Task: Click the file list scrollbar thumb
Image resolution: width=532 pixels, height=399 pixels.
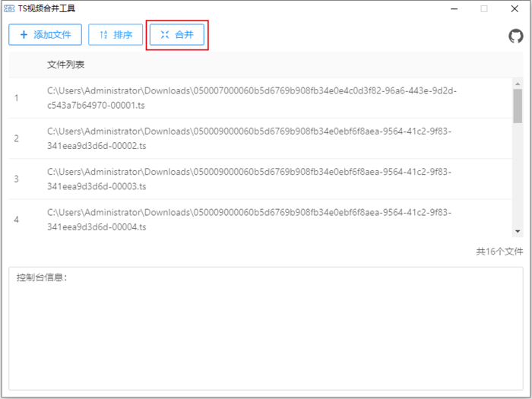Action: 518,106
